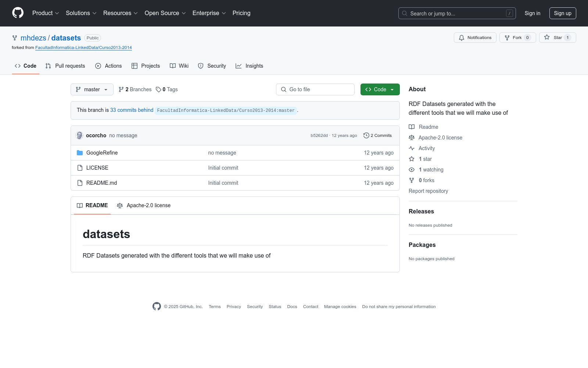This screenshot has width=588, height=368.
Task: Expand the Solutions menu
Action: pos(81,13)
